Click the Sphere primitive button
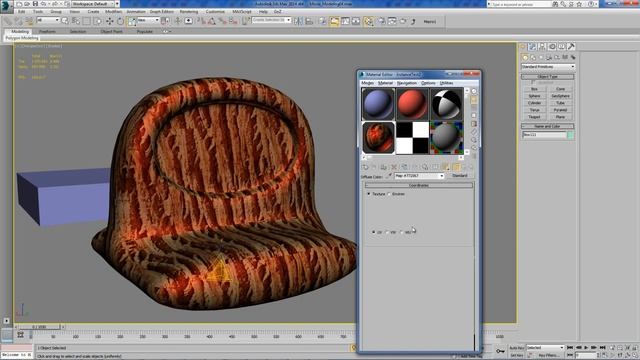The height and width of the screenshot is (360, 640). point(534,96)
